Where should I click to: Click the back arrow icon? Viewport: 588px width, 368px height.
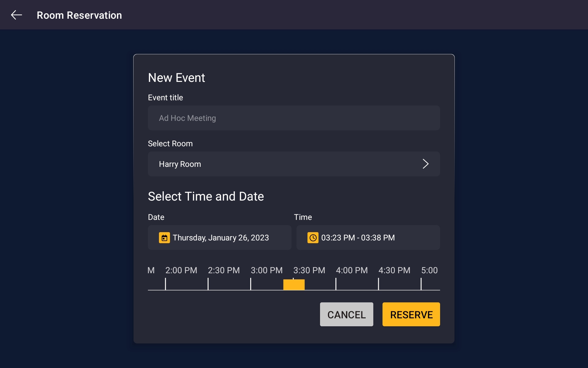point(17,14)
